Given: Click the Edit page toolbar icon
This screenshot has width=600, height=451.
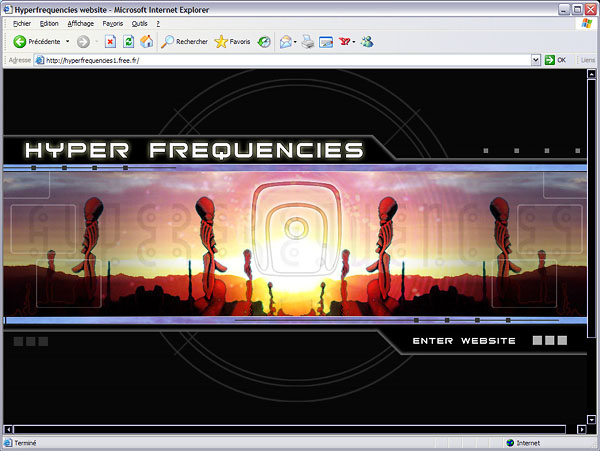Looking at the screenshot, I should point(326,41).
